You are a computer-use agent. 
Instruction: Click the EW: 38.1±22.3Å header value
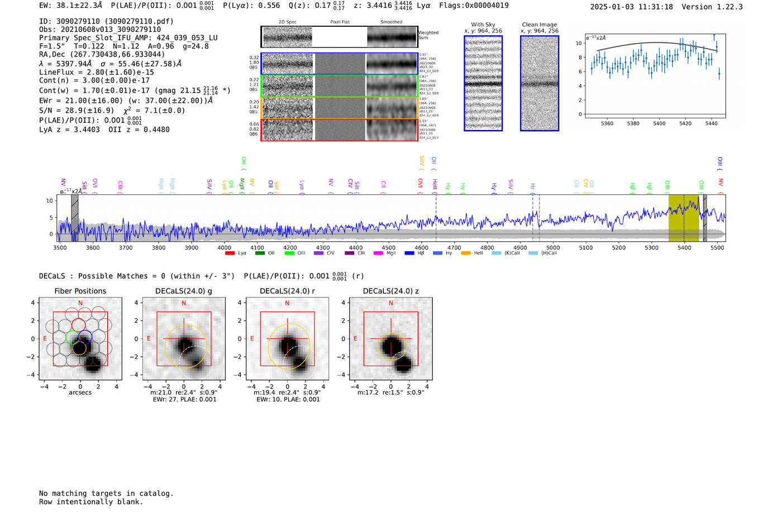point(71,6)
